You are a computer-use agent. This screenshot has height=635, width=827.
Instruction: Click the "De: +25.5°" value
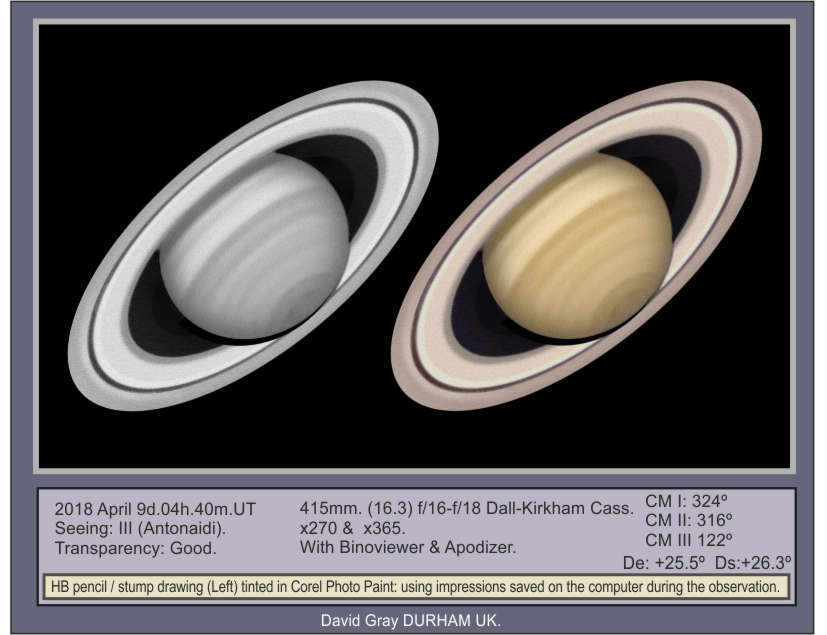pyautogui.click(x=664, y=563)
